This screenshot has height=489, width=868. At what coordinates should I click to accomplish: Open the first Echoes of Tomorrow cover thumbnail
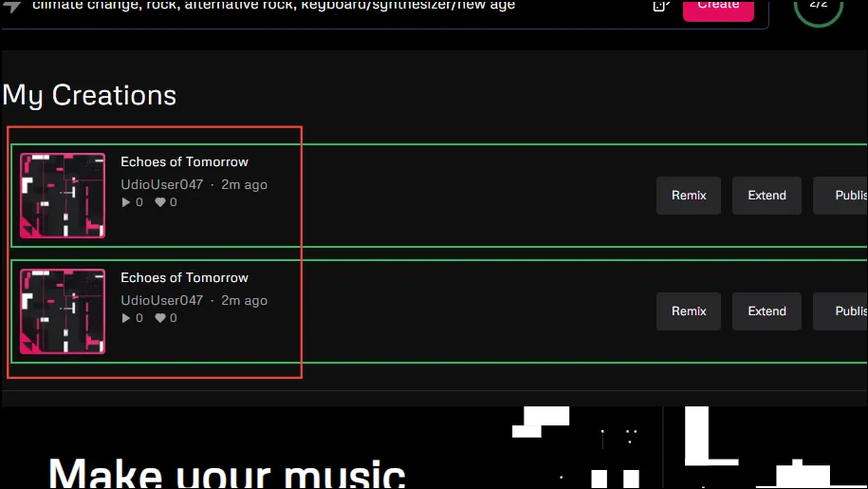tap(63, 196)
